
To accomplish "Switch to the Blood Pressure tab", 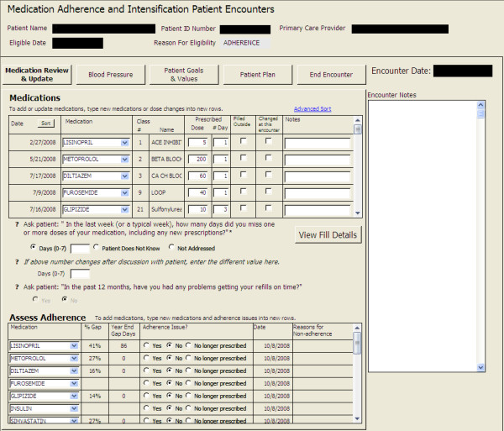I will [x=110, y=75].
